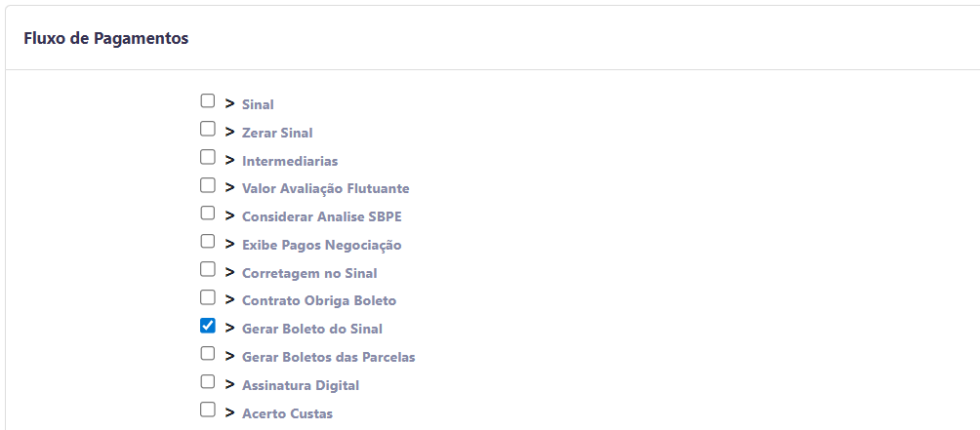Image resolution: width=980 pixels, height=430 pixels.
Task: Click the Gerar Boleto do Sinal label
Action: click(x=312, y=330)
